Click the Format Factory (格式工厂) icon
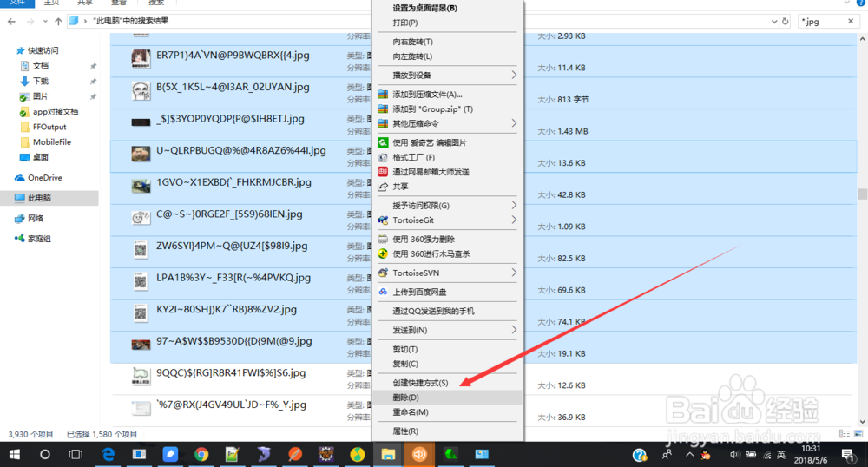Screen dimensions: 868x467 pos(383,157)
